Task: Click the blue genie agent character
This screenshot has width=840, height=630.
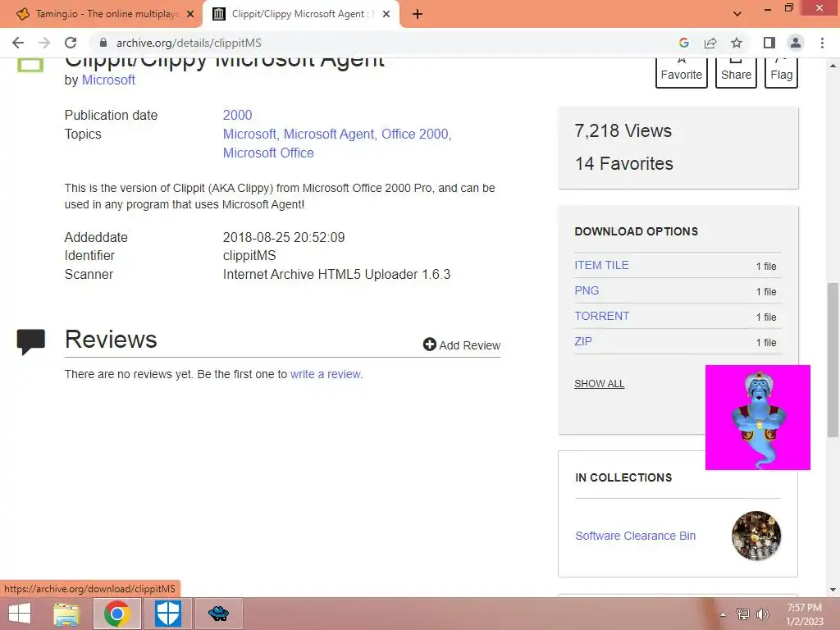Action: pos(758,418)
